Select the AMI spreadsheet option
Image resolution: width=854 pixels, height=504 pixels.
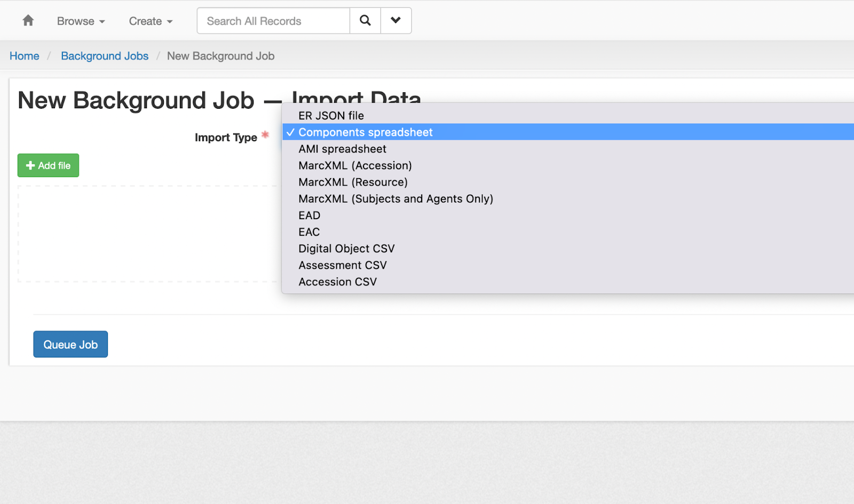click(342, 149)
